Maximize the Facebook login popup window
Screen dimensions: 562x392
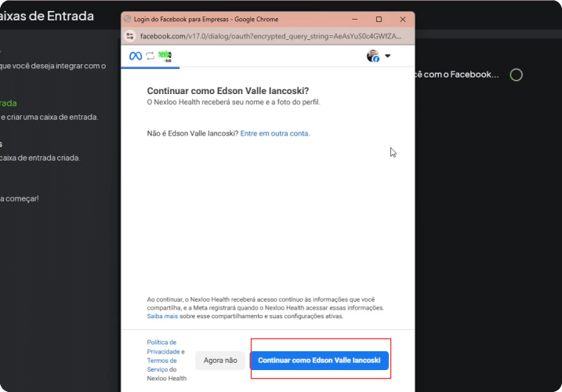(x=379, y=20)
